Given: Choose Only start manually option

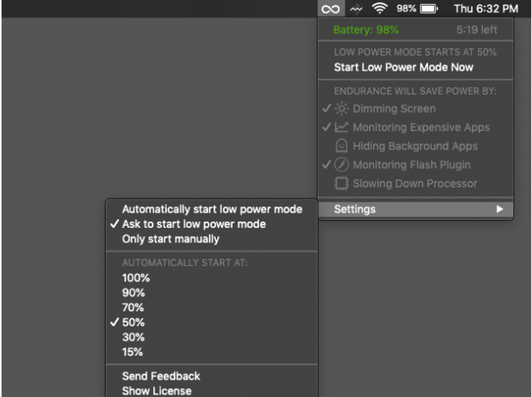Looking at the screenshot, I should (x=170, y=239).
